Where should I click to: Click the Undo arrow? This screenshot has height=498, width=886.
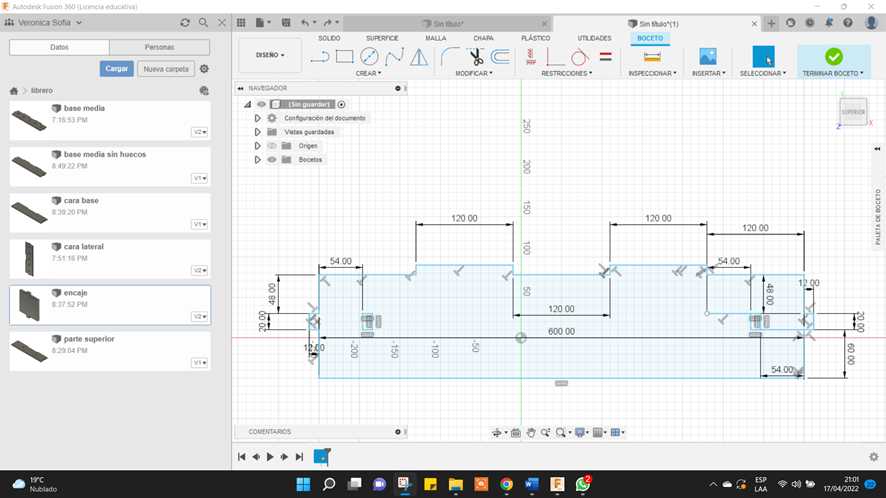(x=305, y=23)
